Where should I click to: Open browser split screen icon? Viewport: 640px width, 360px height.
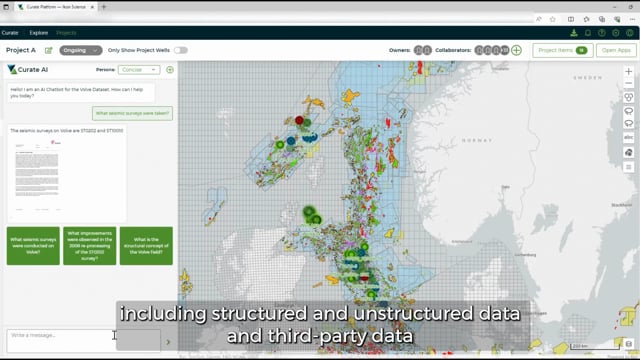[571, 19]
